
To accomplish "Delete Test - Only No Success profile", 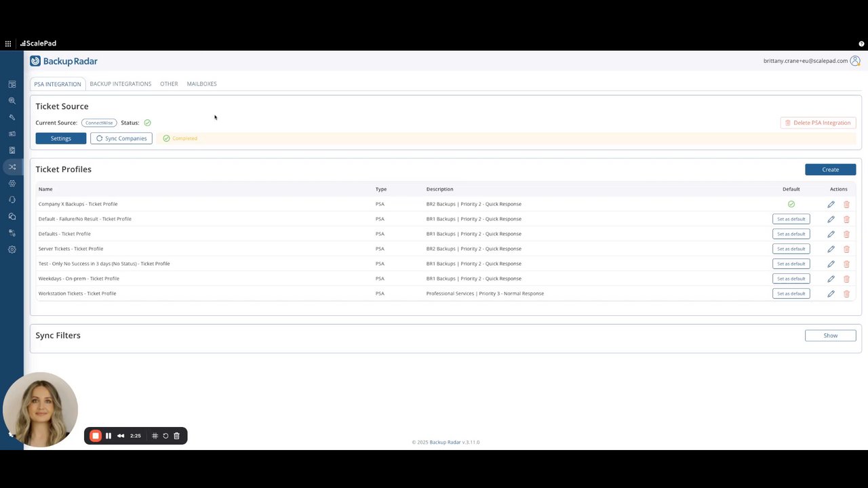I will pyautogui.click(x=846, y=264).
